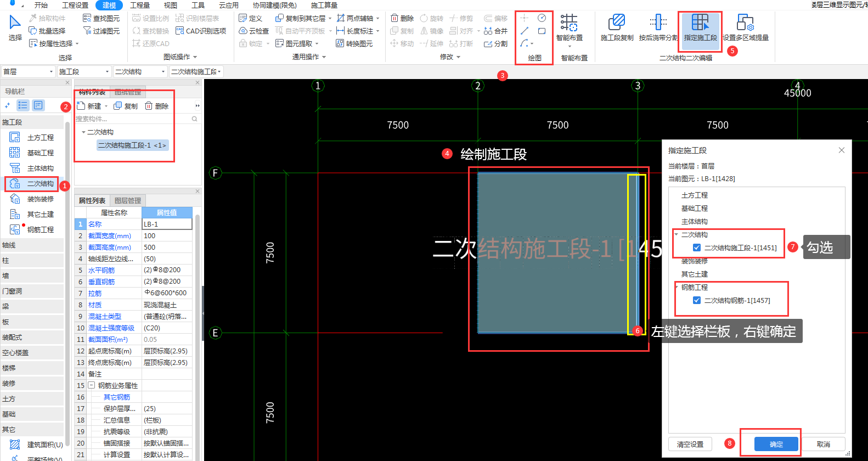Click the 按后浇带分割 tool
Screen dimensions: 868x461
click(658, 28)
